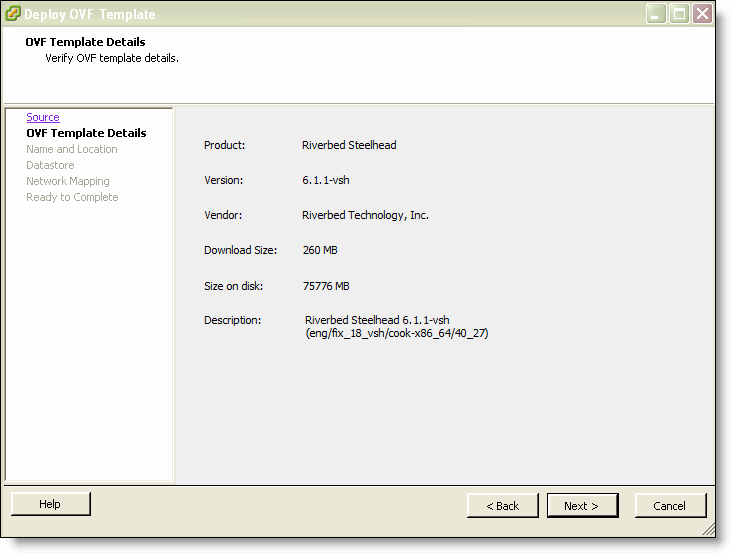Click the Product value Riverbed Steelhead
This screenshot has height=554, width=732.
349,145
